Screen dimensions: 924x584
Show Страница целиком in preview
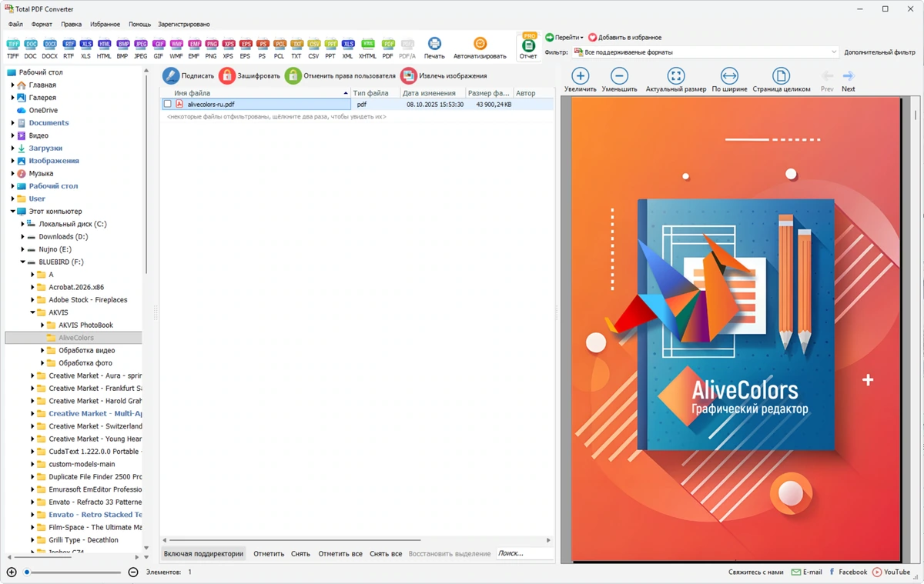[781, 79]
